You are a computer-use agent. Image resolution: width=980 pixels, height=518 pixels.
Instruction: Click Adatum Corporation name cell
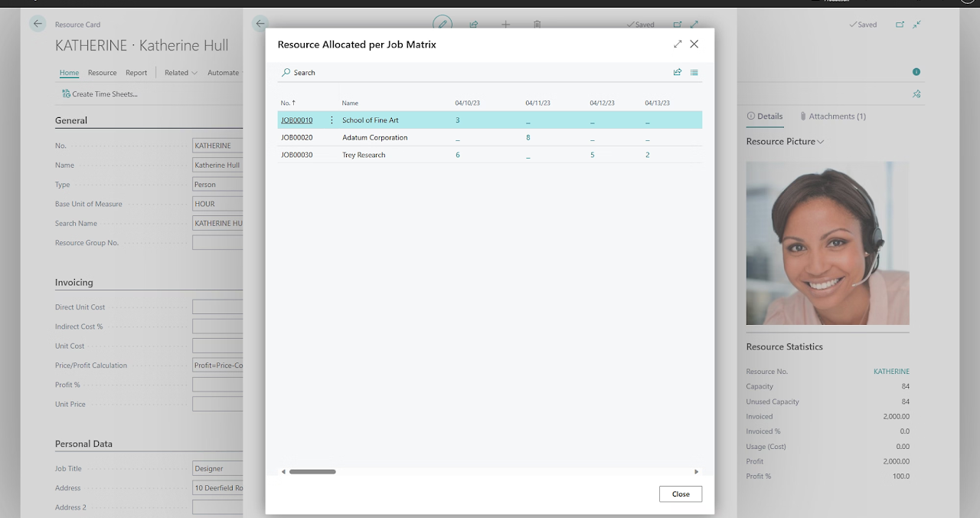[x=375, y=138]
